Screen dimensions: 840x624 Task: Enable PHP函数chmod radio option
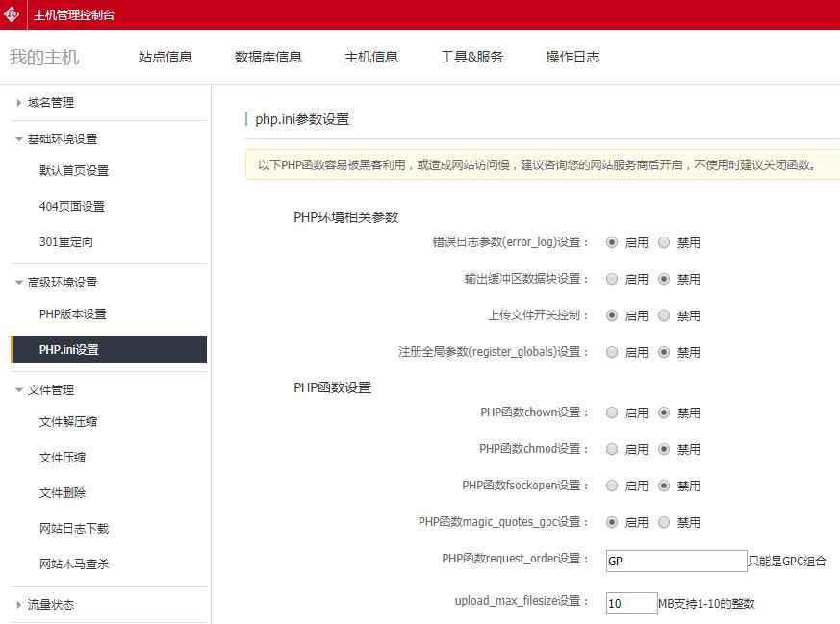click(612, 449)
